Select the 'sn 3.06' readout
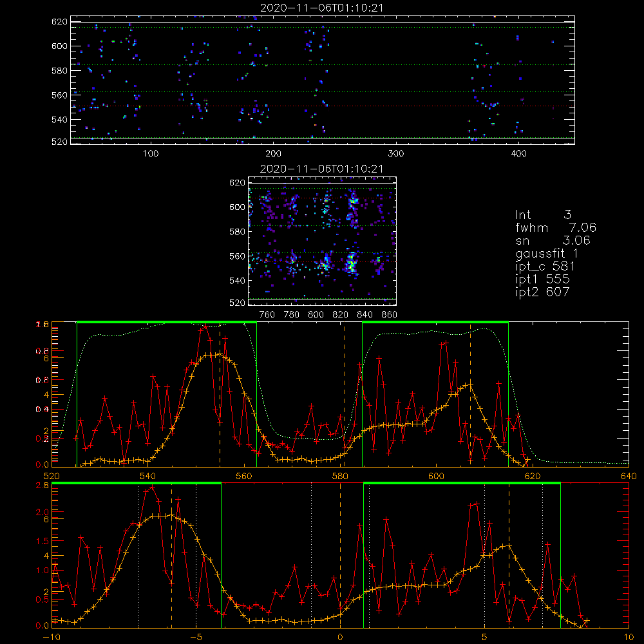This screenshot has height=644, width=644. pos(553,240)
